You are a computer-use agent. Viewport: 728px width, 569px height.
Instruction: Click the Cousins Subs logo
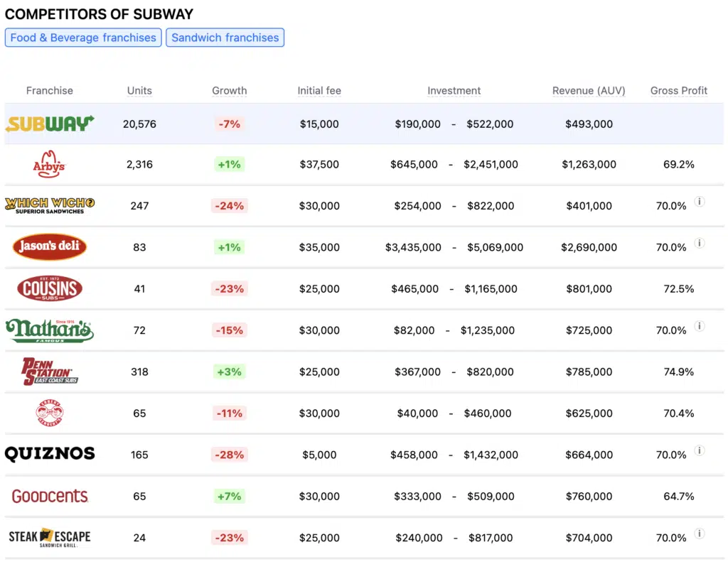tap(49, 288)
